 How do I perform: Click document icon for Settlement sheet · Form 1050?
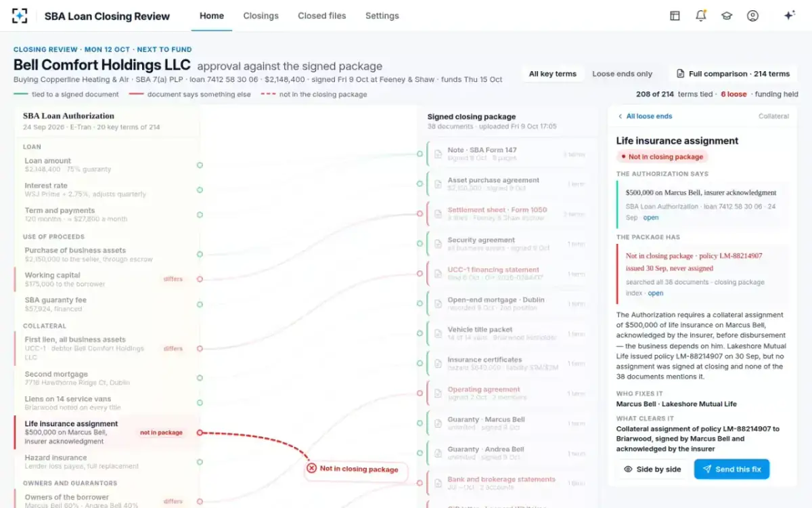click(x=438, y=214)
